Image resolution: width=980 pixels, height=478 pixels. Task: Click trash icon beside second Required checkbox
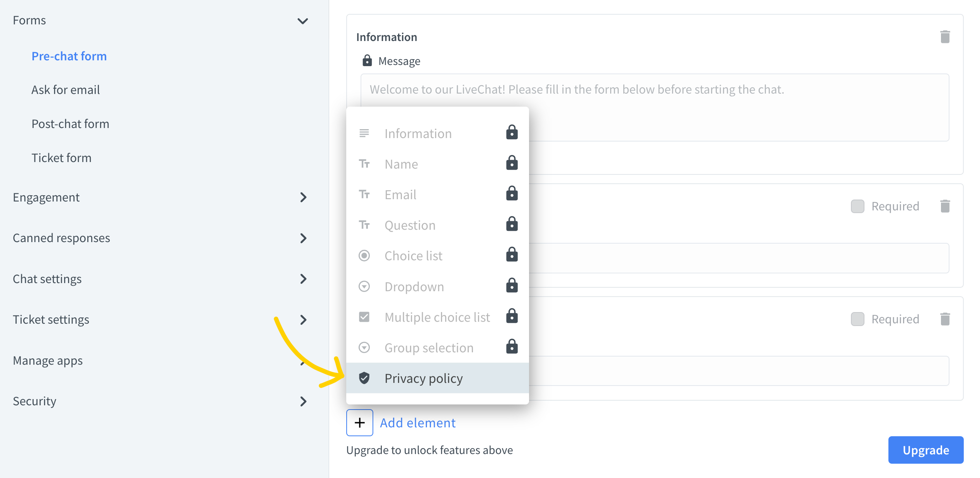click(x=945, y=319)
